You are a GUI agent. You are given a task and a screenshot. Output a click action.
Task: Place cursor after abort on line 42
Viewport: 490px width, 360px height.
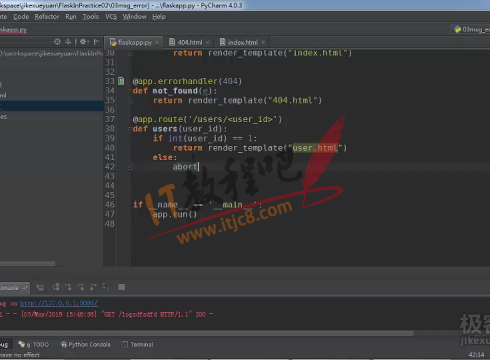[x=199, y=167]
